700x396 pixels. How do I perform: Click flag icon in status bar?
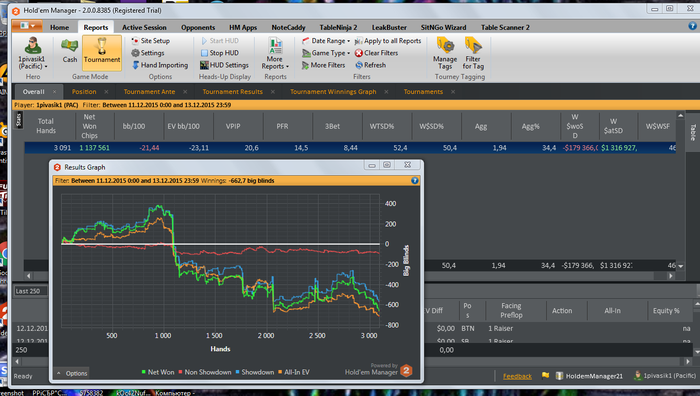[x=545, y=376]
